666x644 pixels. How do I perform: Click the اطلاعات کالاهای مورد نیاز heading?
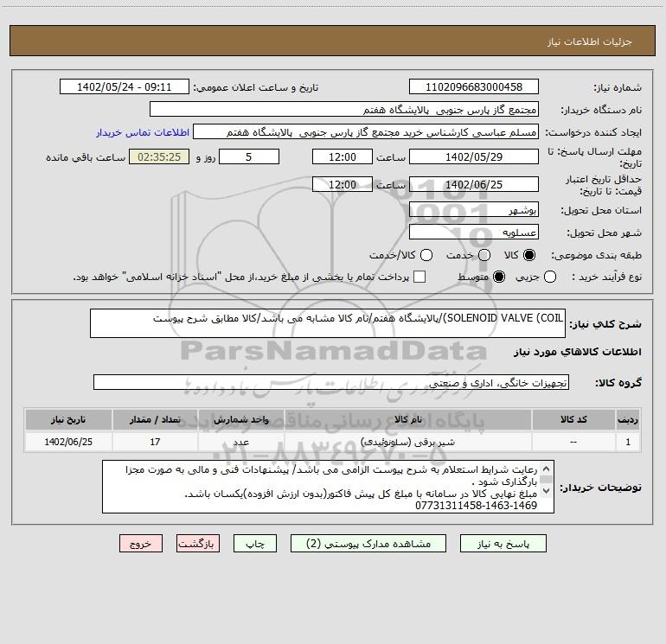[x=578, y=352]
